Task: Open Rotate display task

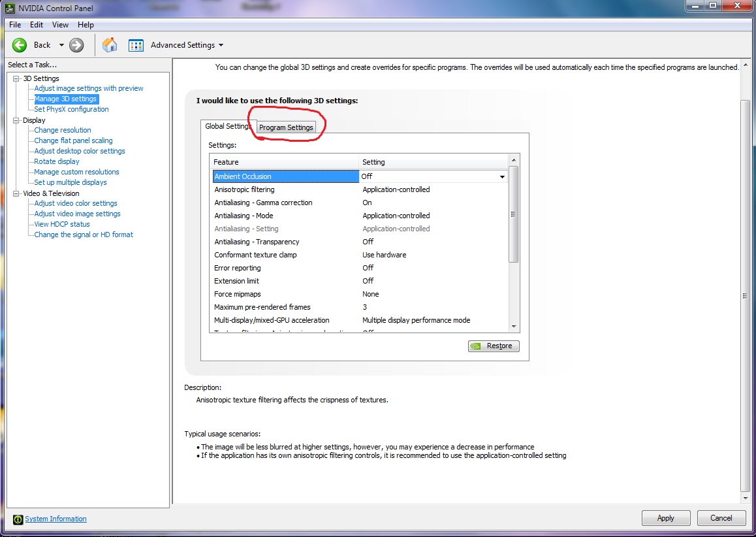Action: [x=57, y=161]
